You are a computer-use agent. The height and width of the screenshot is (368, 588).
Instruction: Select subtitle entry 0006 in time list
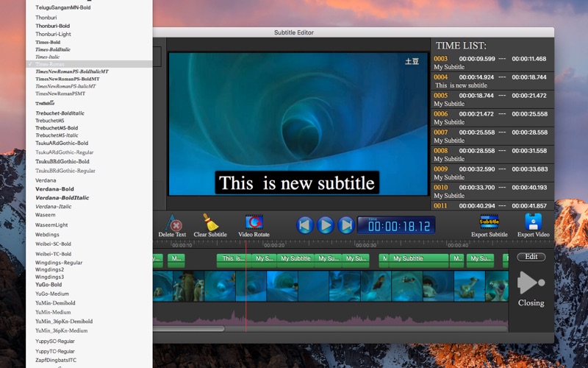coord(492,118)
